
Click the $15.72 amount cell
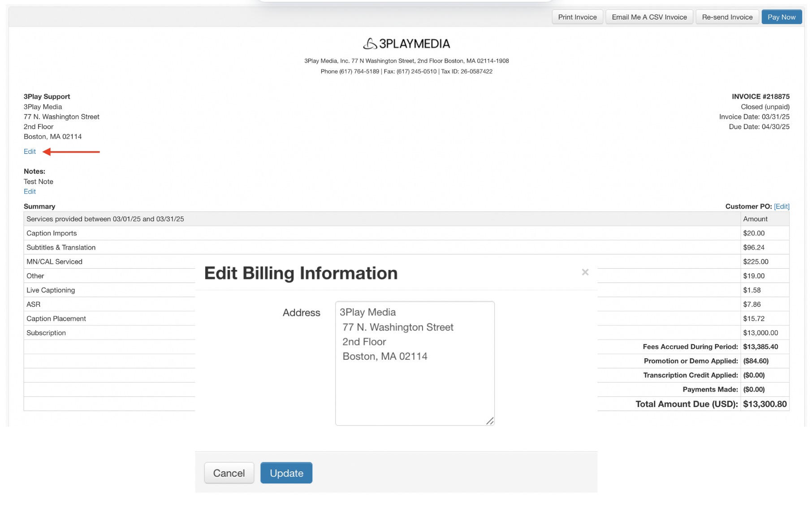(754, 319)
